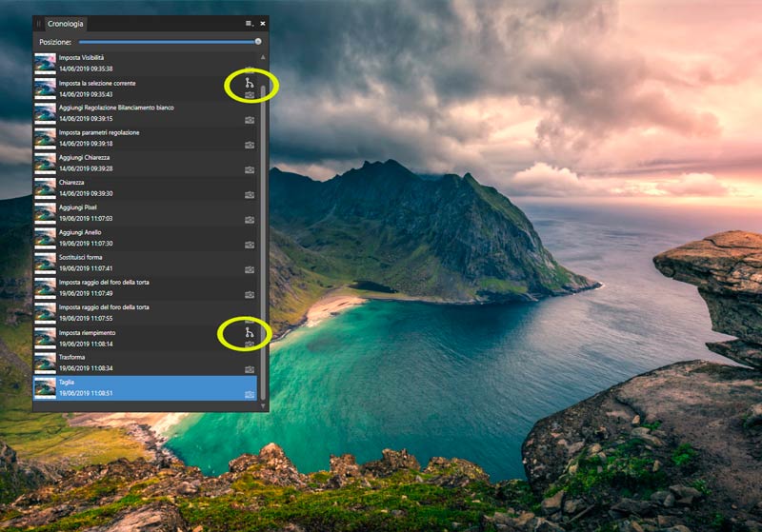Close the Cronologia panel
Image resolution: width=762 pixels, height=532 pixels.
coord(263,23)
